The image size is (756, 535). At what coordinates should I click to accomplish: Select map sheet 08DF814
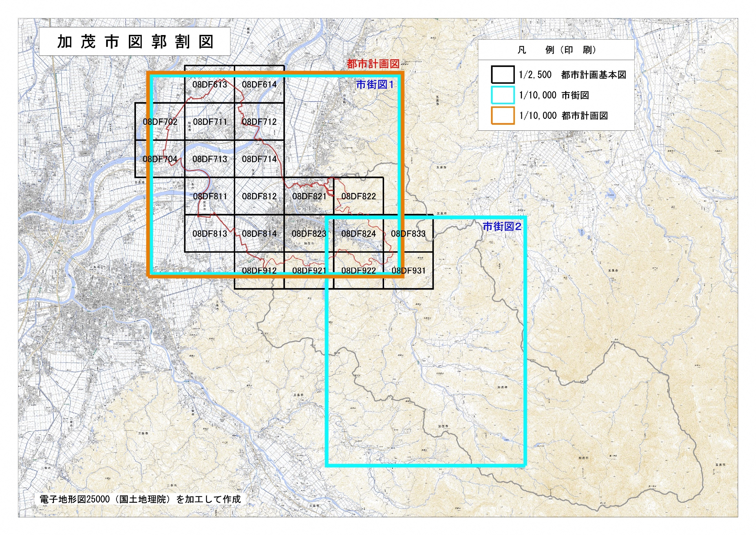pos(259,234)
